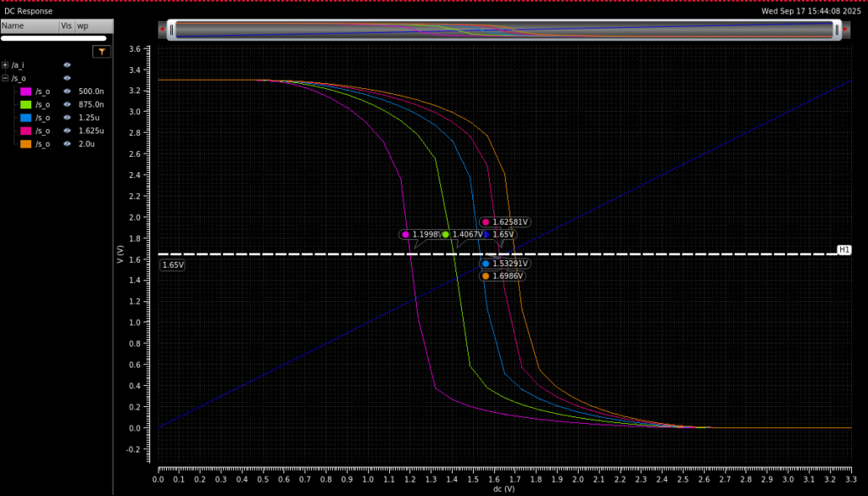This screenshot has height=496, width=868.
Task: Click the right red arrow of the zoom bar
Action: point(845,30)
